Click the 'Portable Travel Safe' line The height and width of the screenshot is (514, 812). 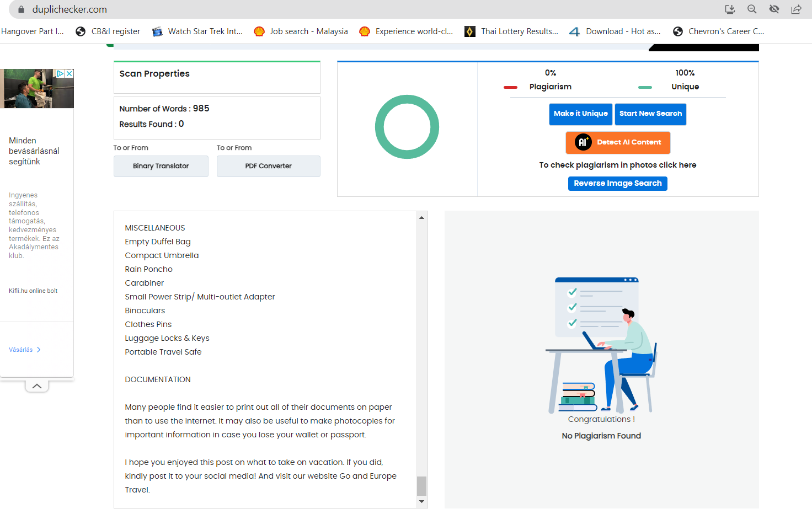[x=163, y=352]
